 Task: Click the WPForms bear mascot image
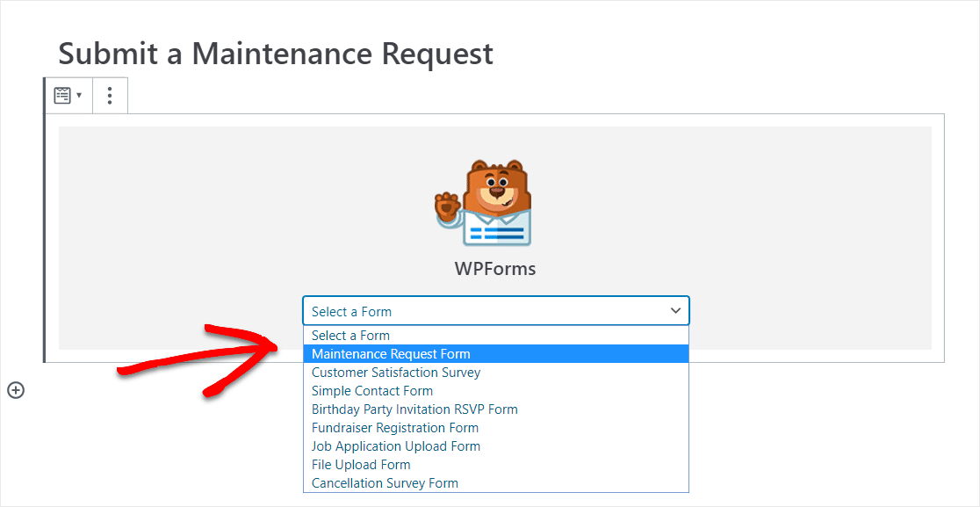tap(483, 203)
